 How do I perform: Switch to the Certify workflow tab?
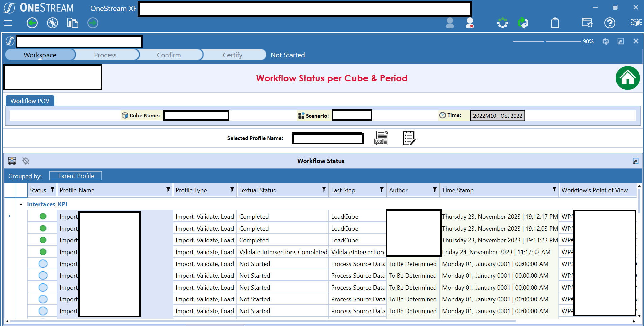232,55
